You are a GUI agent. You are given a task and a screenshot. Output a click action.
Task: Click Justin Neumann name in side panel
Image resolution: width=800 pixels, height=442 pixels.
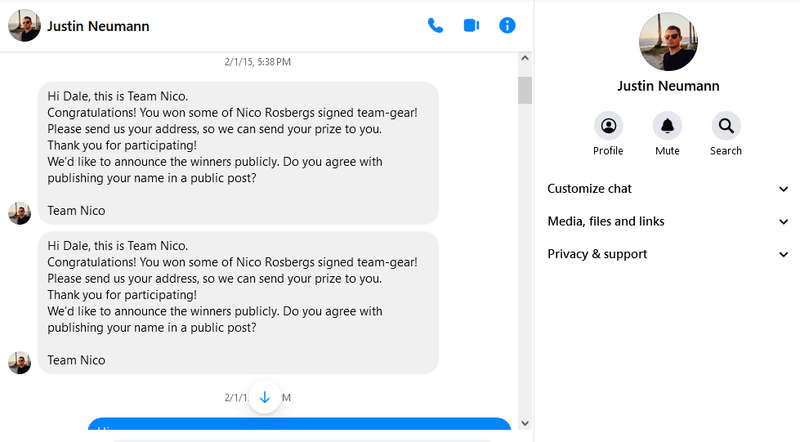(668, 86)
